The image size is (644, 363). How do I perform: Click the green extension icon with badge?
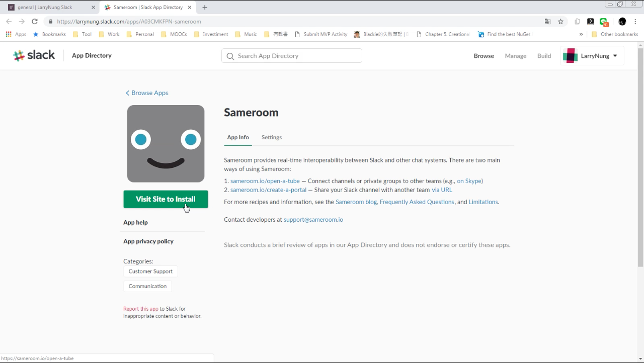coord(604,22)
